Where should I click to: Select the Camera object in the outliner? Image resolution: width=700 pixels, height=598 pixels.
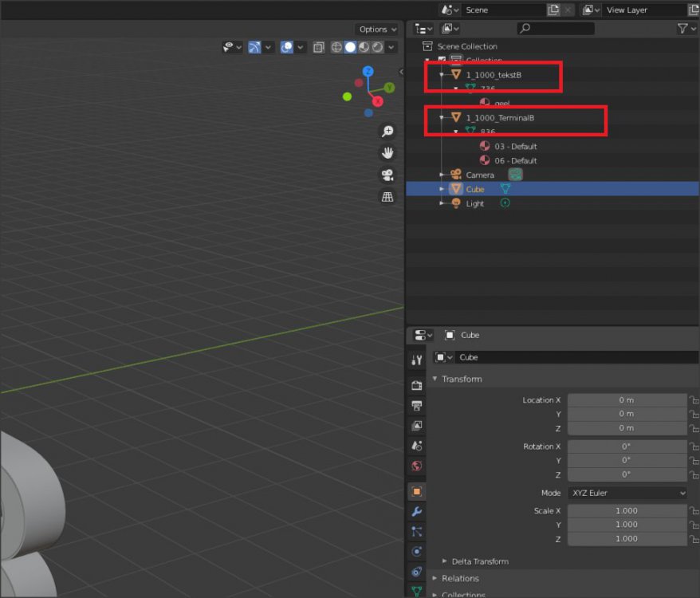[x=480, y=175]
